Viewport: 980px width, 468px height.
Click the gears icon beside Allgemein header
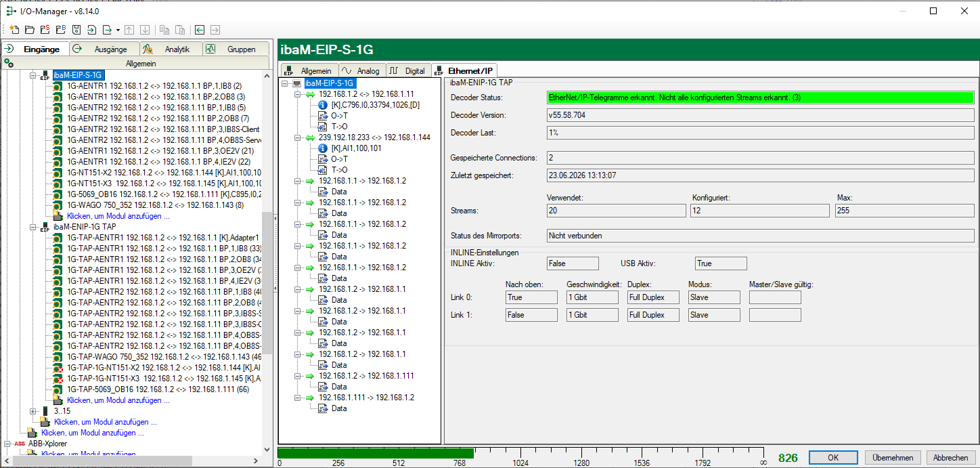[x=9, y=63]
